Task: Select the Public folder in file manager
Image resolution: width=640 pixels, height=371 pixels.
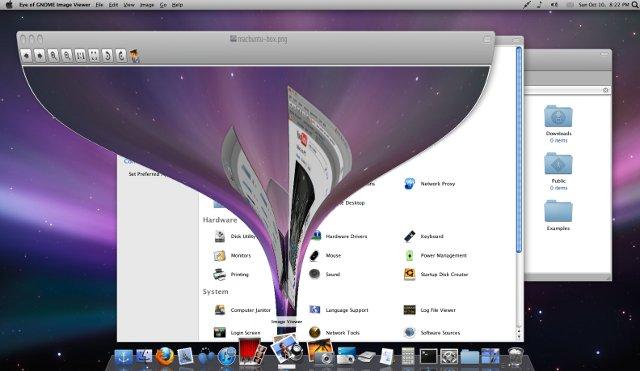Action: (558, 171)
